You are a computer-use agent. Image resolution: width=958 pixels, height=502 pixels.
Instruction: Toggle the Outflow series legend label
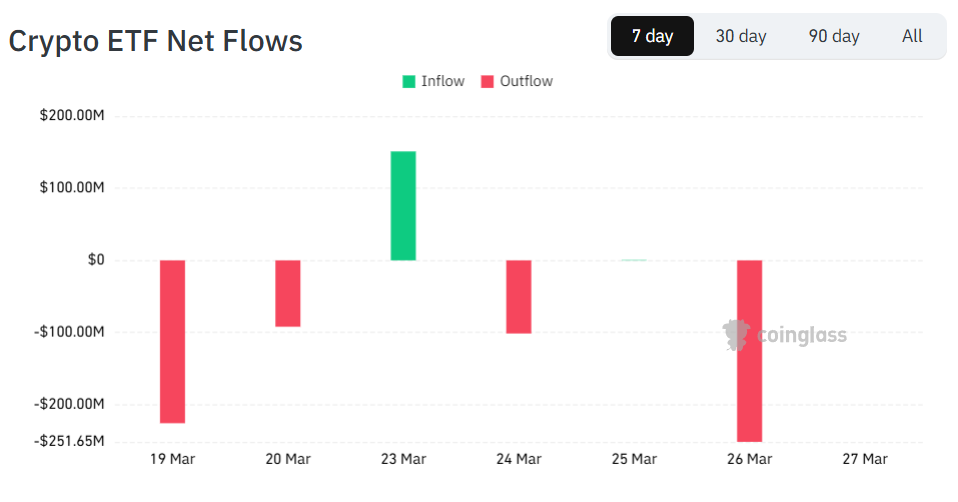coord(527,82)
